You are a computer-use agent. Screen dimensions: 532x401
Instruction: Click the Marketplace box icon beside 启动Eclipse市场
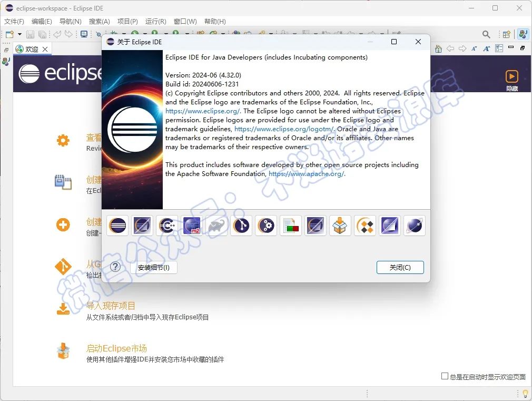[x=63, y=351]
